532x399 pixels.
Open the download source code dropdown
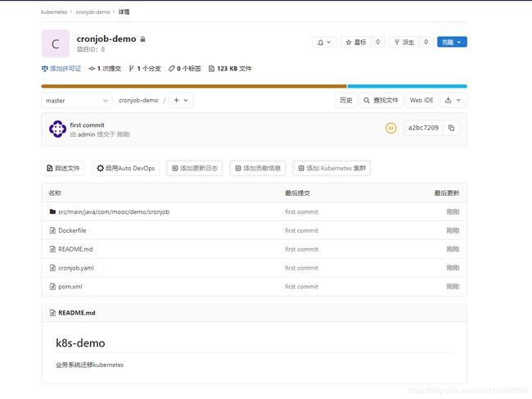453,100
